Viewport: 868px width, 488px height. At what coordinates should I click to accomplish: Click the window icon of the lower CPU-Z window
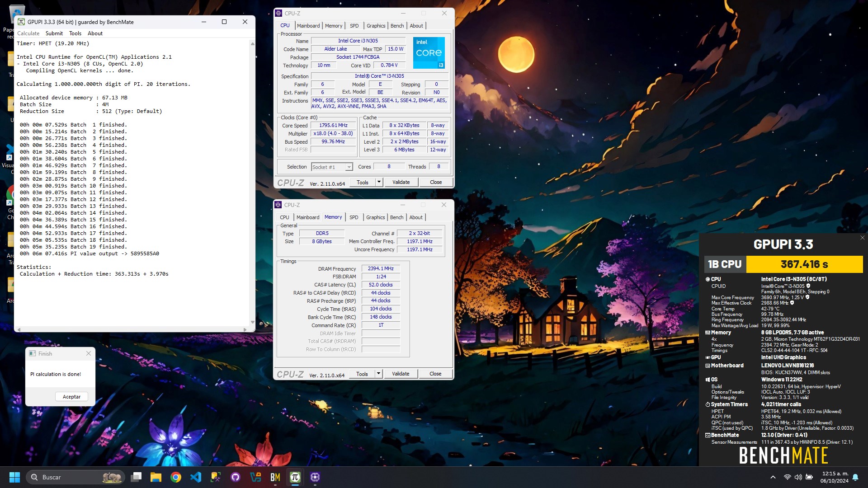(x=278, y=205)
